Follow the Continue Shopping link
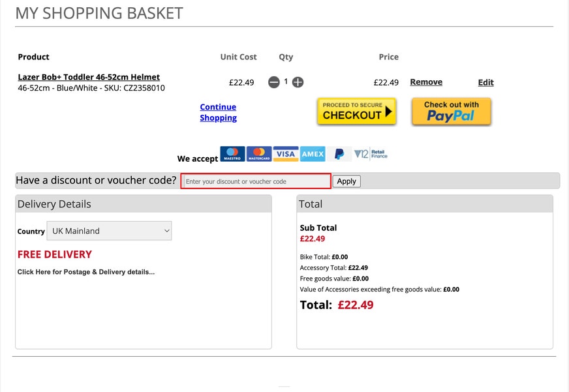The image size is (569, 392). click(x=218, y=112)
